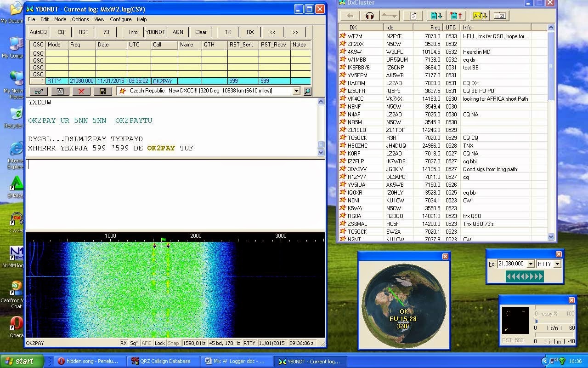This screenshot has height=368, width=588.
Task: Toggle the Sq* squelch status bar field
Action: pyautogui.click(x=134, y=343)
